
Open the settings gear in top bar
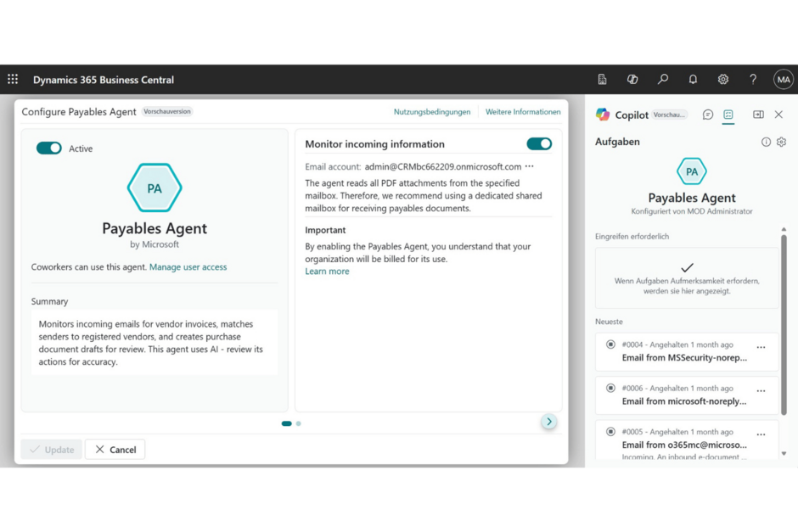coord(723,80)
